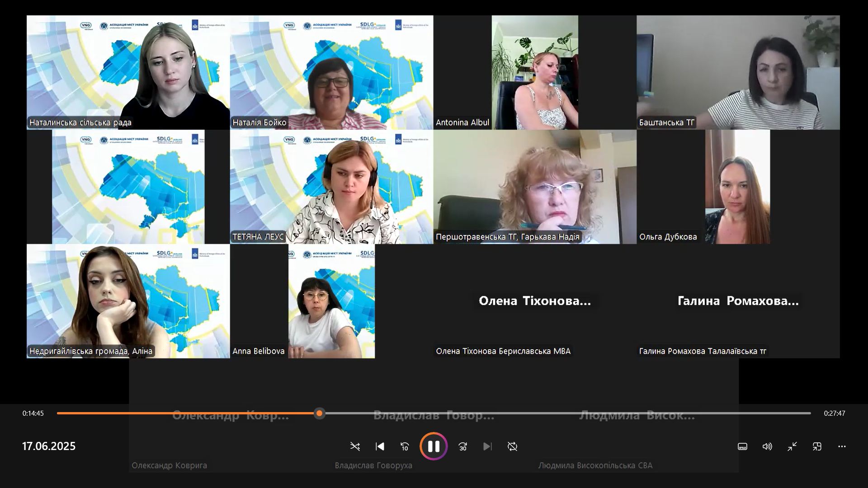Toggle shuffle mode off or on

[x=355, y=446]
